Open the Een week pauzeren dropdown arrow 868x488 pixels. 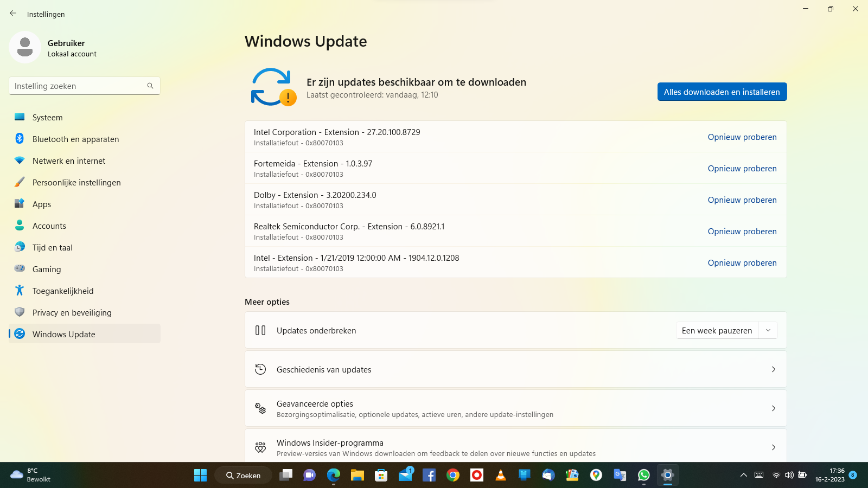[x=768, y=330]
